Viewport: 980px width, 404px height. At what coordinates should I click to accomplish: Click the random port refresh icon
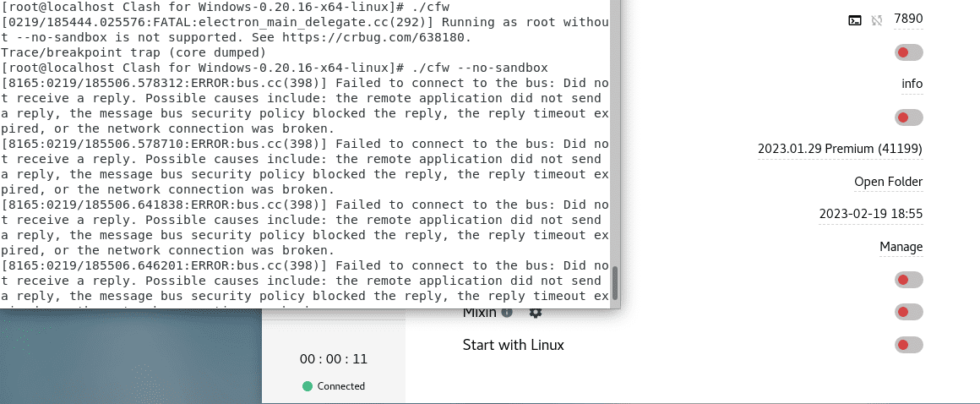[x=877, y=20]
